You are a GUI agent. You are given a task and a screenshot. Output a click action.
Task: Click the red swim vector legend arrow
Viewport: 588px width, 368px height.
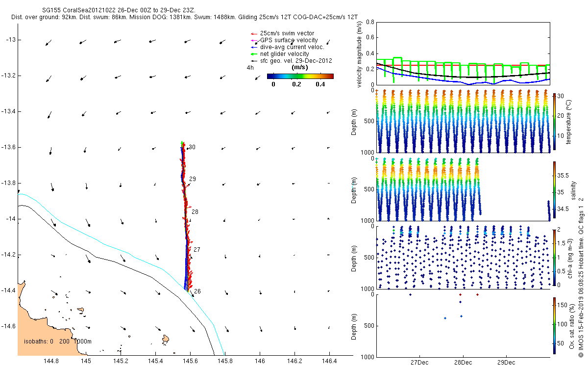click(253, 33)
